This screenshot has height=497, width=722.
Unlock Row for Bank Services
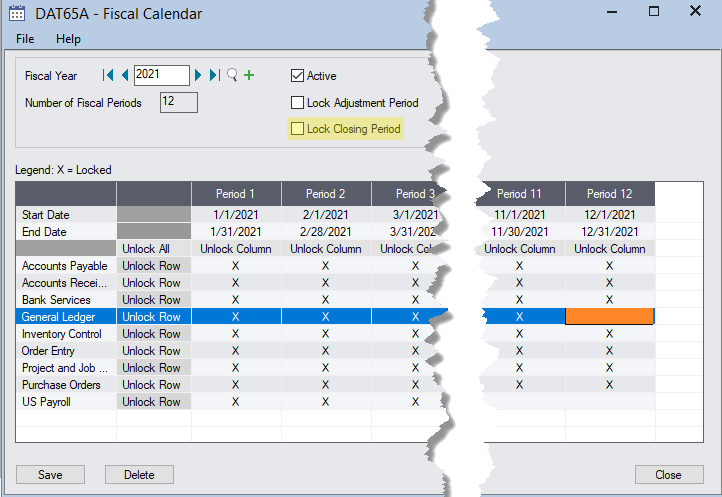[154, 300]
